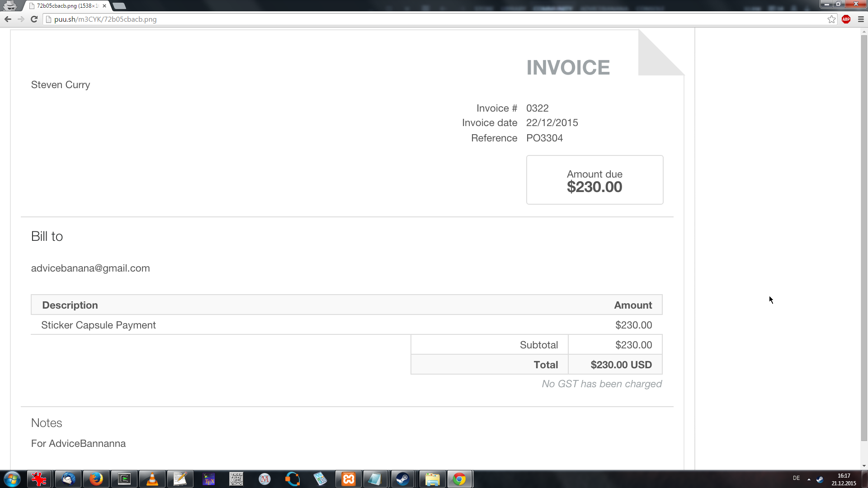
Task: Bookmark this page with the star icon
Action: (x=831, y=19)
